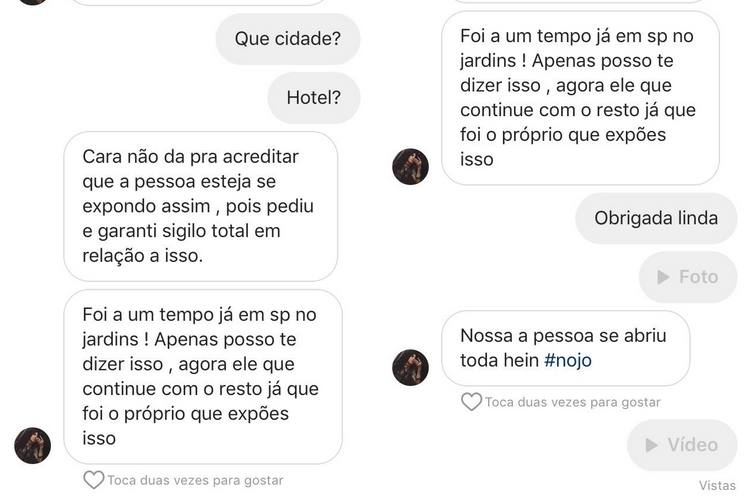
Task: Open the #nojo hashtag link
Action: click(x=568, y=360)
